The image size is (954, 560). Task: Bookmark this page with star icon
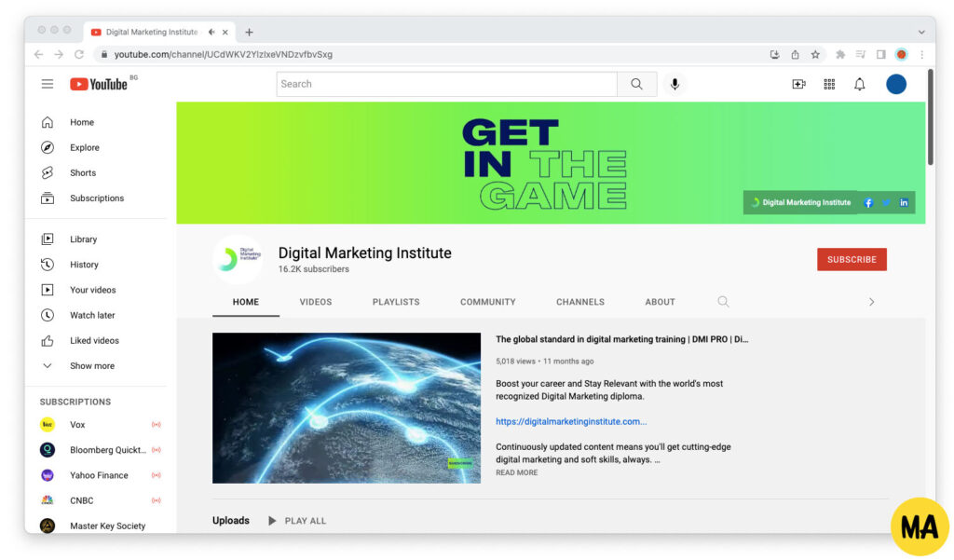[815, 54]
